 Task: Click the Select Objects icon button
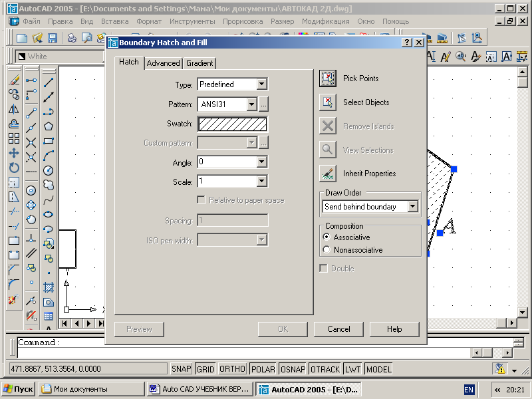coord(328,102)
